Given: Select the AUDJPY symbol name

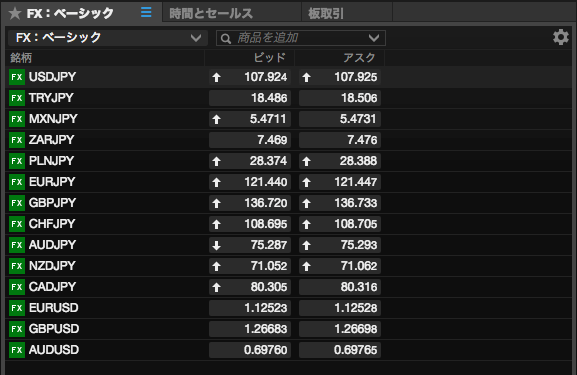Looking at the screenshot, I should 53,245.
